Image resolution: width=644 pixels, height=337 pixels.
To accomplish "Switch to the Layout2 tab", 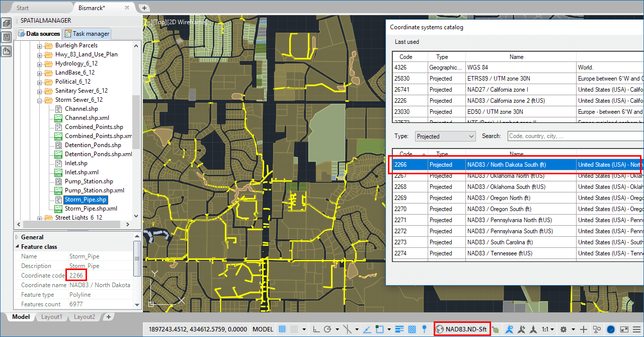I will 85,317.
